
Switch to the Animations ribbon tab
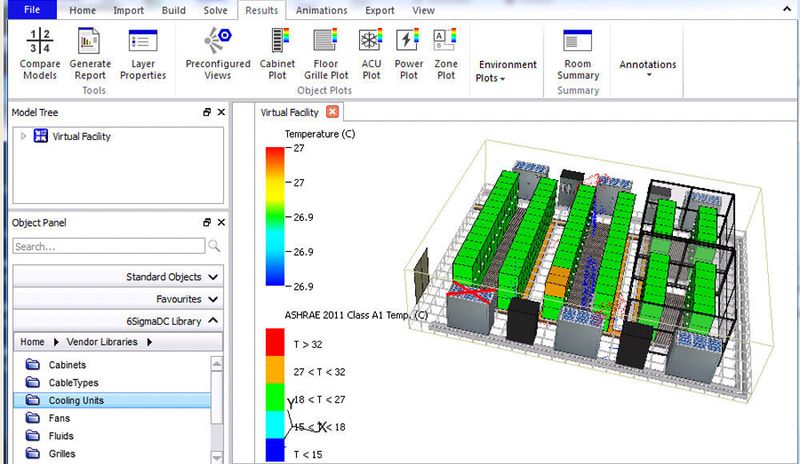[x=321, y=10]
